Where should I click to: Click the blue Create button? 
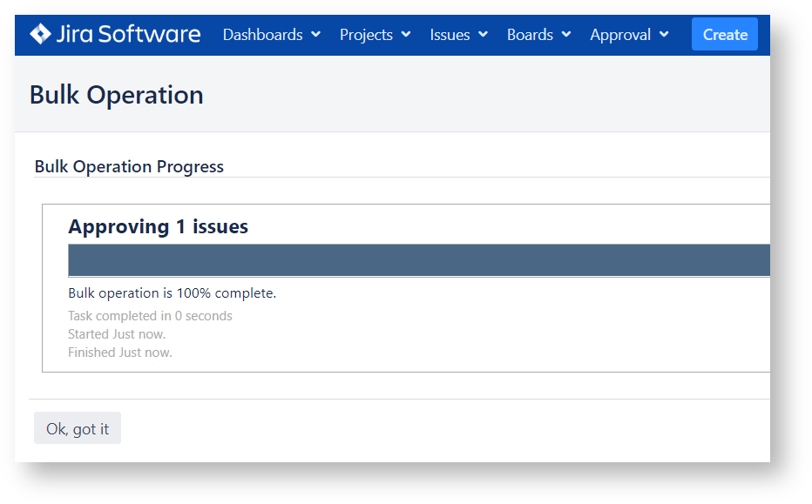click(x=725, y=34)
